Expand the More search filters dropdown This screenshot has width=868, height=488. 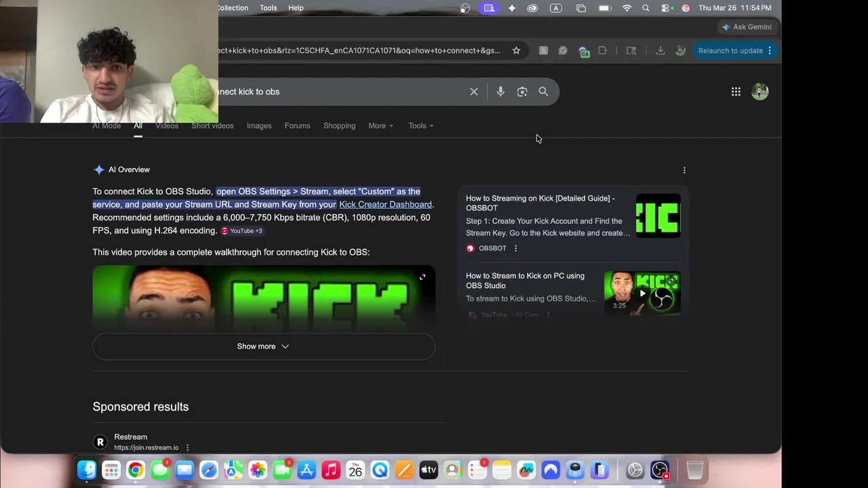[380, 125]
